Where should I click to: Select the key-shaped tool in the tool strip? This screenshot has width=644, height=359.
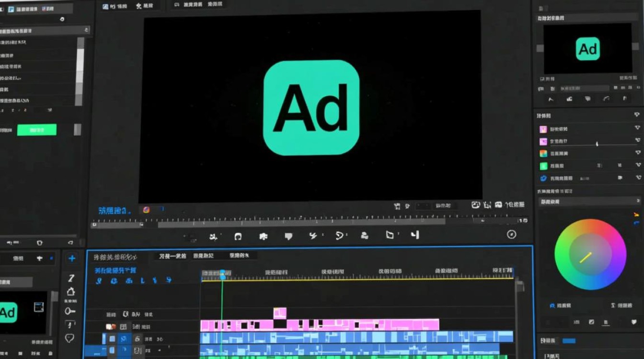tap(70, 311)
